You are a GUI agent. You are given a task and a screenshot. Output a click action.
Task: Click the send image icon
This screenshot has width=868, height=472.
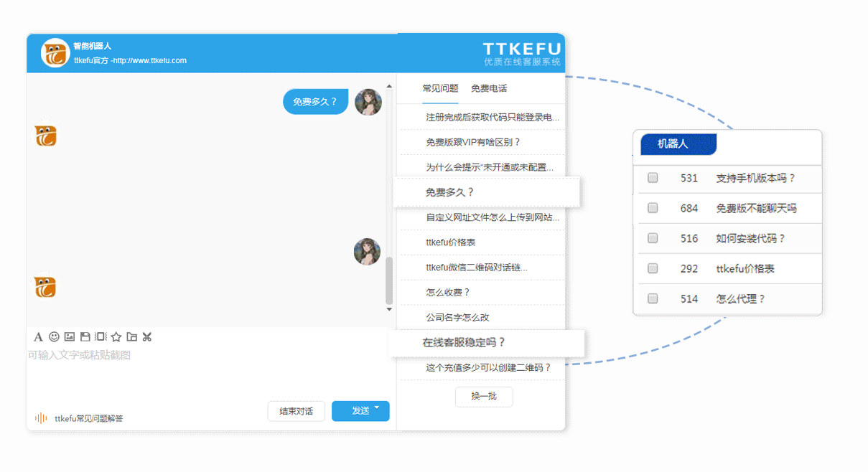click(x=70, y=336)
